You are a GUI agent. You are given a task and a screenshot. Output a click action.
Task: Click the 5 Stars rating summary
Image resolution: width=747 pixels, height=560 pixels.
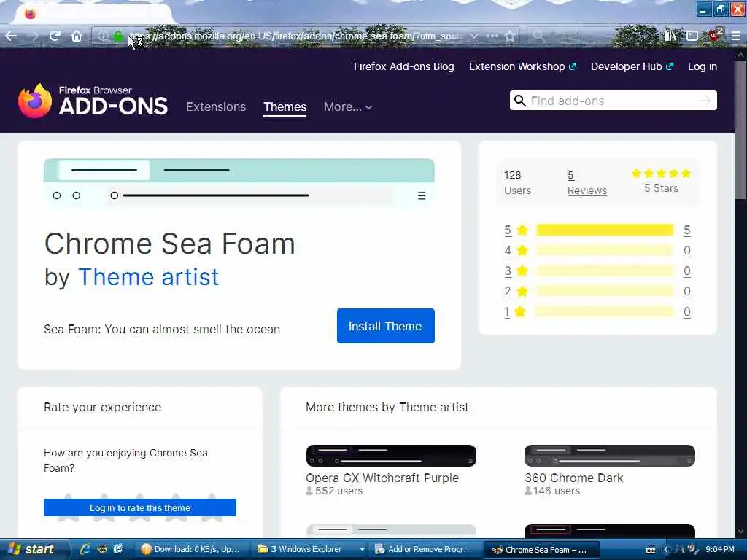point(661,181)
